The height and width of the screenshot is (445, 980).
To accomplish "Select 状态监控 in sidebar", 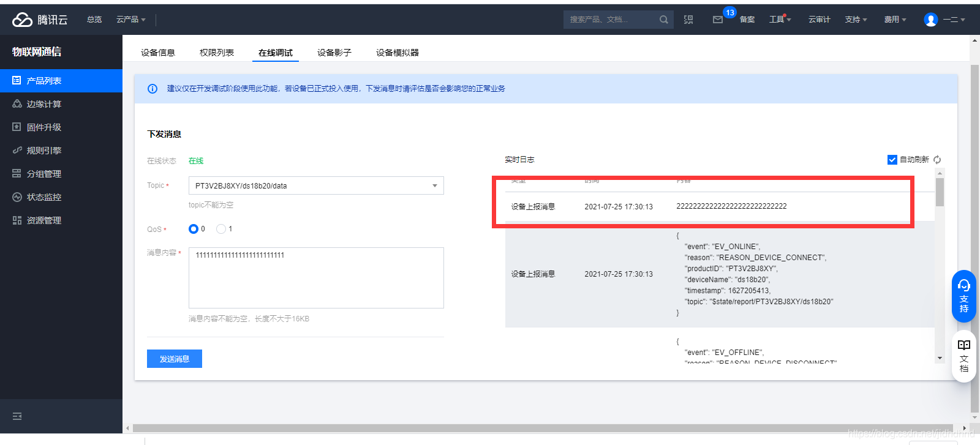I will coord(61,197).
